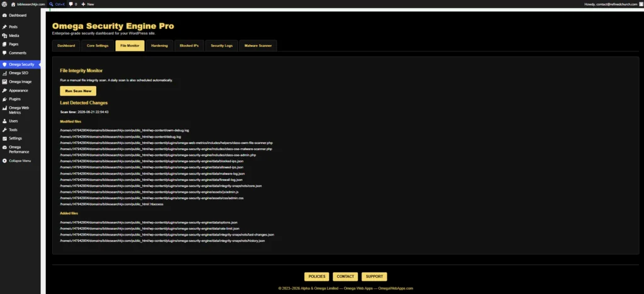Click the class-owm-file-scanner.php path
644x294 pixels.
coord(166,143)
